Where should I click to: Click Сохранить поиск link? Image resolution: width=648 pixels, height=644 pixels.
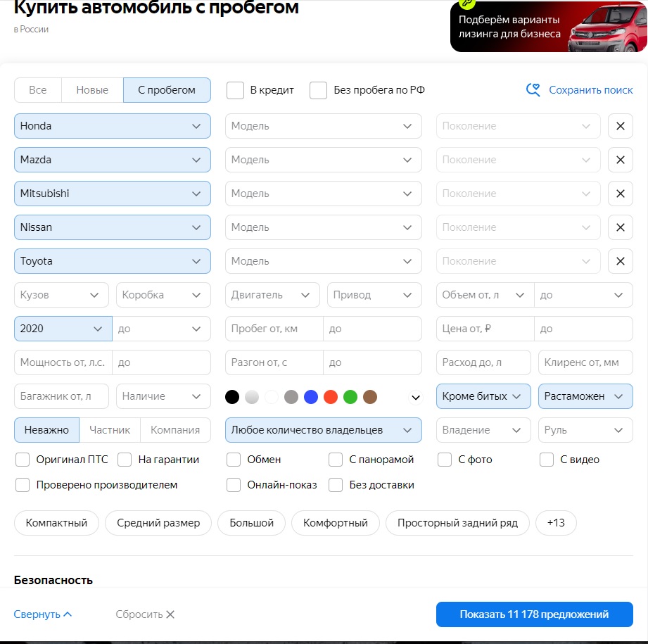point(590,90)
